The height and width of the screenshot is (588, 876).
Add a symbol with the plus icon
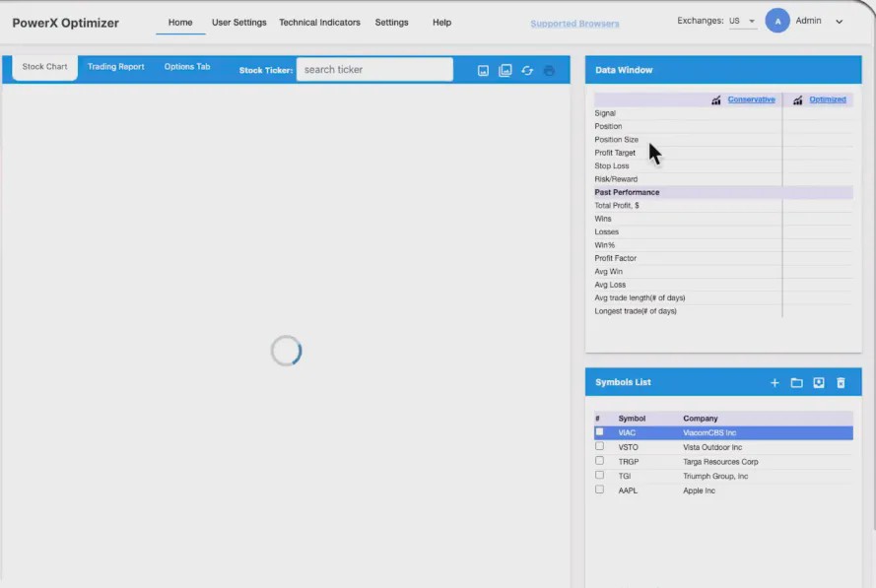click(775, 382)
